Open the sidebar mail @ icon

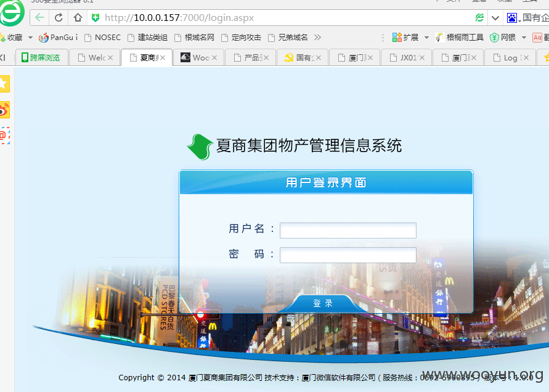pyautogui.click(x=4, y=136)
